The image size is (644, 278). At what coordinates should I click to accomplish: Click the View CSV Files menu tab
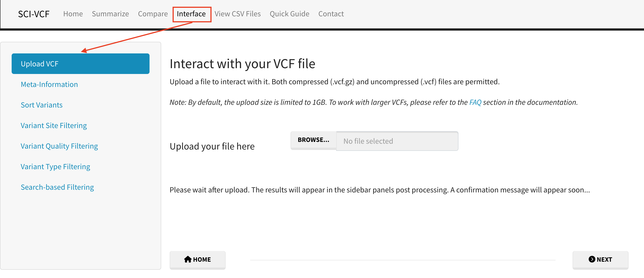238,14
